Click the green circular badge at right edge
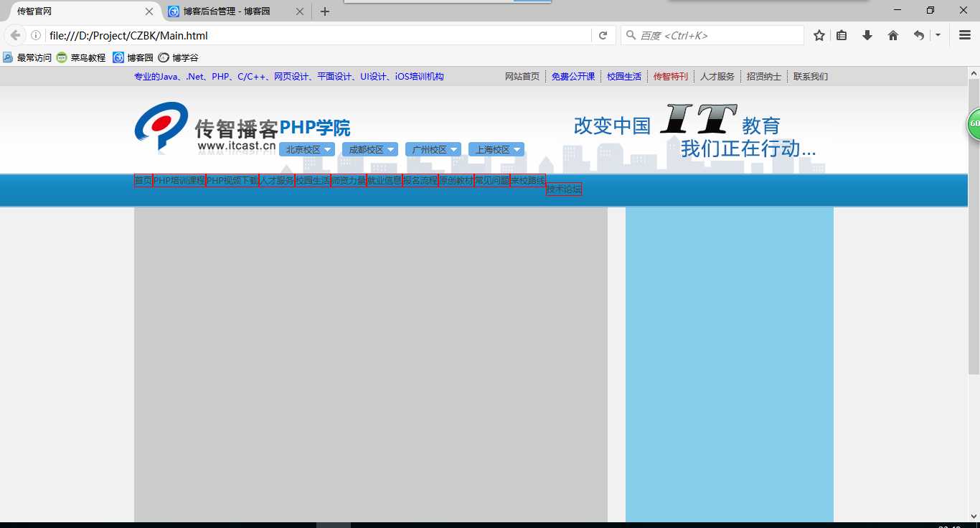The image size is (980, 528). [974, 124]
